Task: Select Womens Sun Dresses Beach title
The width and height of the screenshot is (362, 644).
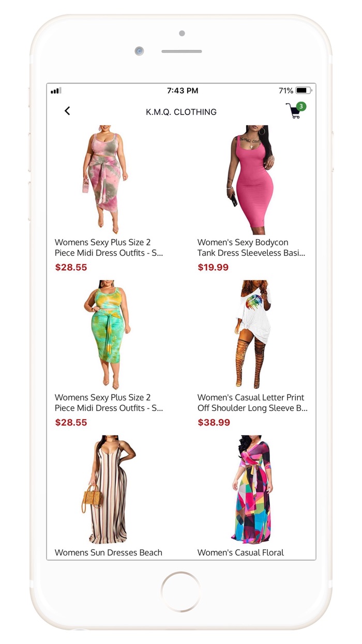Action: click(109, 552)
